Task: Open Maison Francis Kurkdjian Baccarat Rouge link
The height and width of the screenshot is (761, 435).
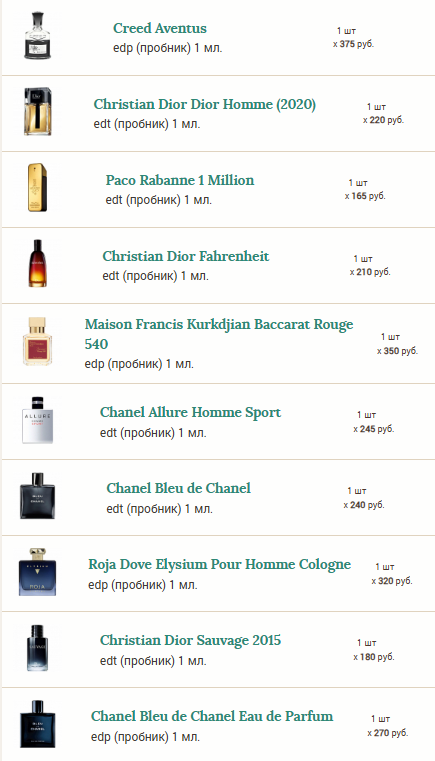Action: [219, 334]
